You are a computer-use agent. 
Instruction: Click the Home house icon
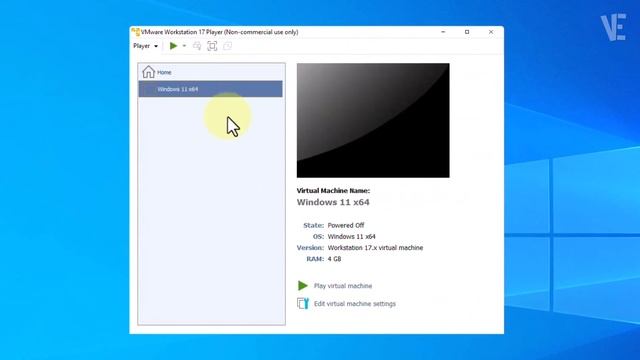[x=148, y=72]
